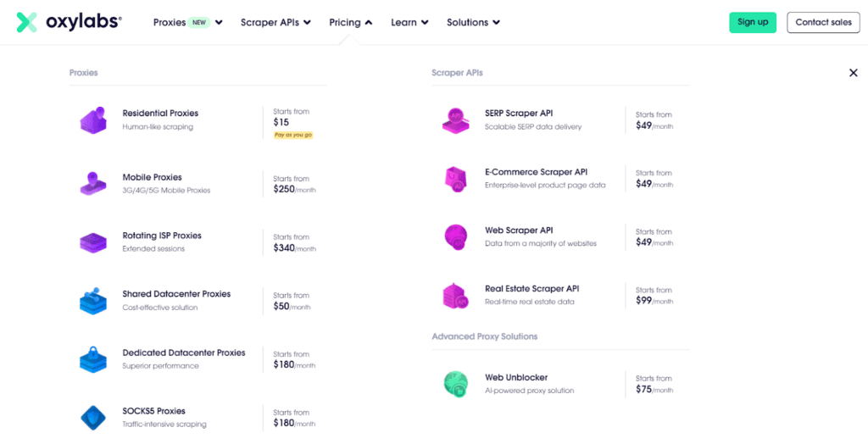Click the $180/month SOCKS5 Proxies price
The width and height of the screenshot is (868, 444).
(x=294, y=423)
